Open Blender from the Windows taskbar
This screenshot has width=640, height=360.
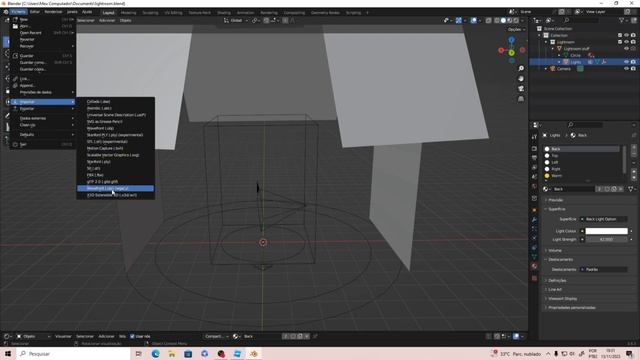254,353
